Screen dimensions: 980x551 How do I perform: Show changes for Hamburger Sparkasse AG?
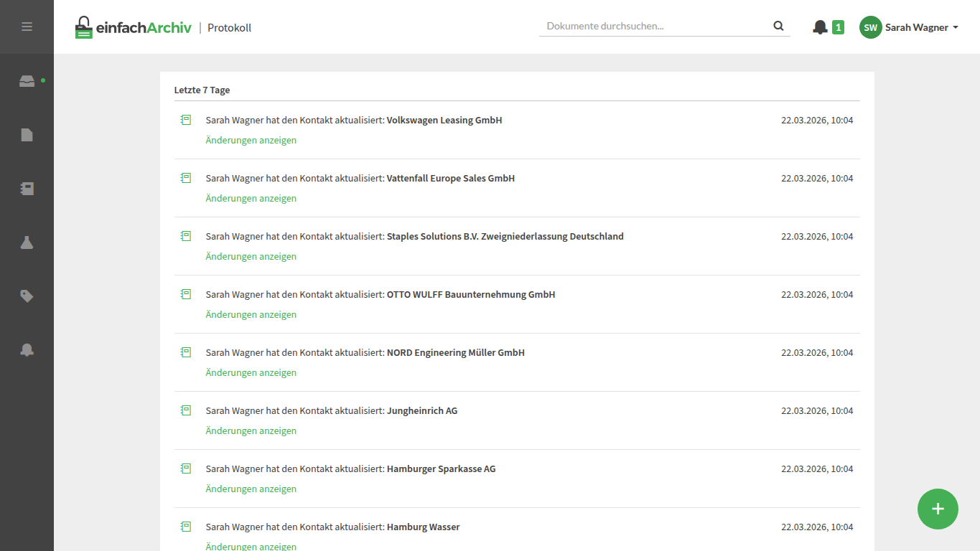click(251, 489)
